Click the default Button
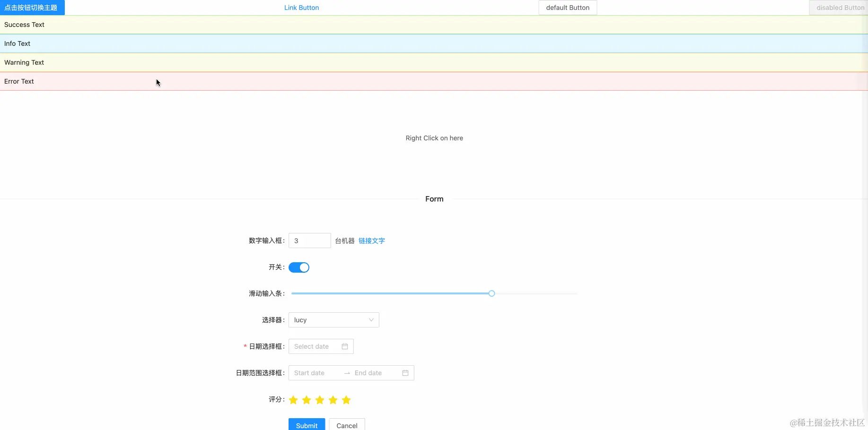This screenshot has height=430, width=868. 567,8
